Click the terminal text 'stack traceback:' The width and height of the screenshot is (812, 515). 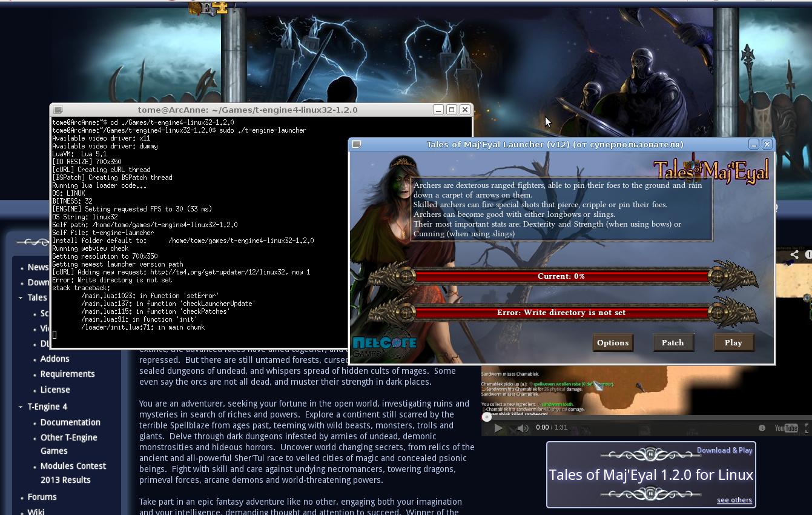(81, 288)
